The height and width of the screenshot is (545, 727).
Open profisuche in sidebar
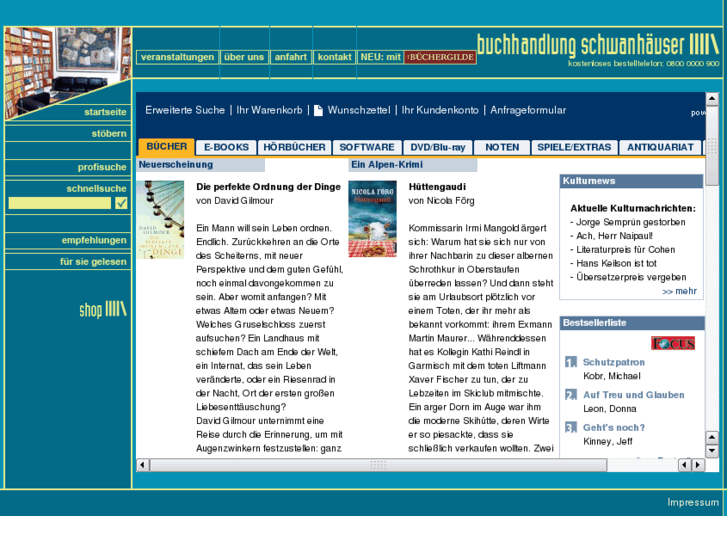(x=102, y=167)
